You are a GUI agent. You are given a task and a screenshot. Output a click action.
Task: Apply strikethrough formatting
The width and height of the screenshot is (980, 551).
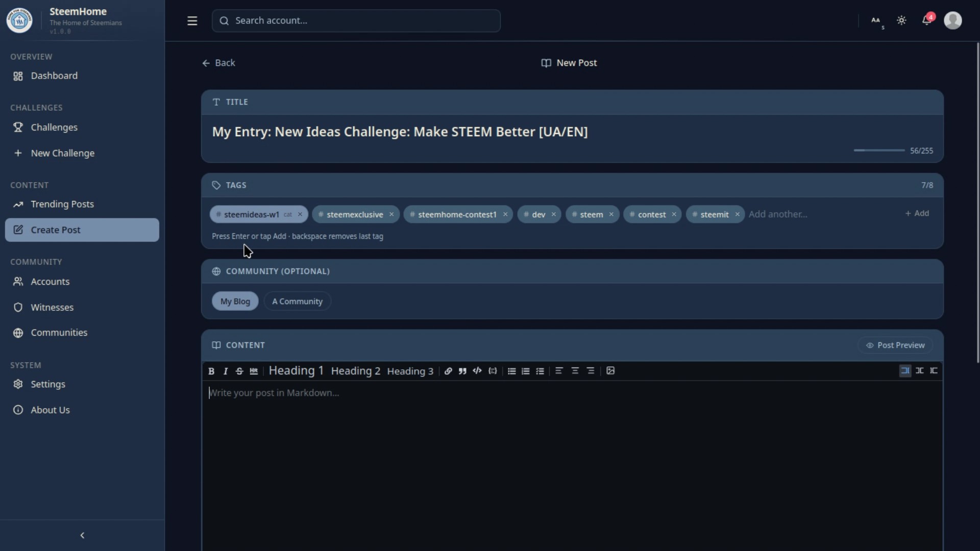(239, 371)
